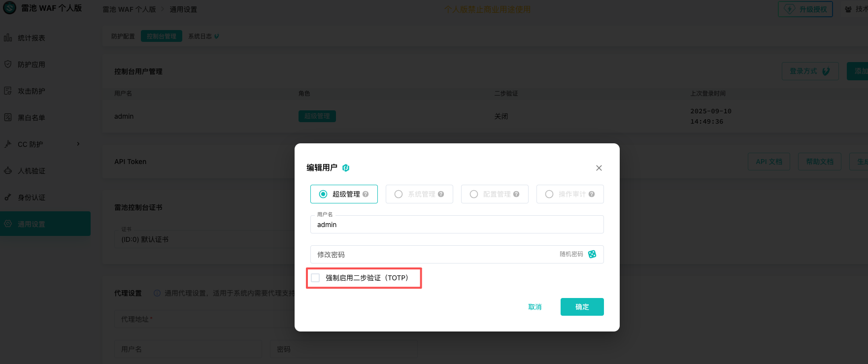This screenshot has height=364, width=868.
Task: Click the help icon beside 超级管理
Action: pos(366,194)
